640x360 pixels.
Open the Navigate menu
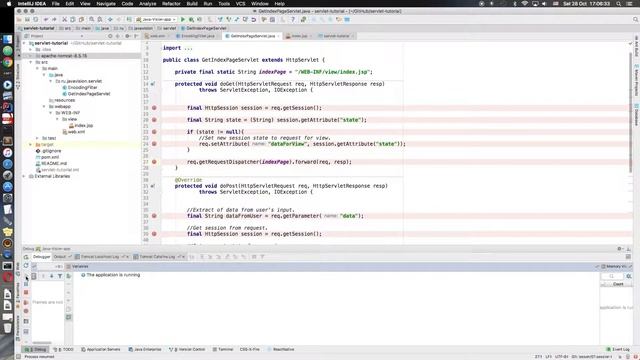(106, 4)
